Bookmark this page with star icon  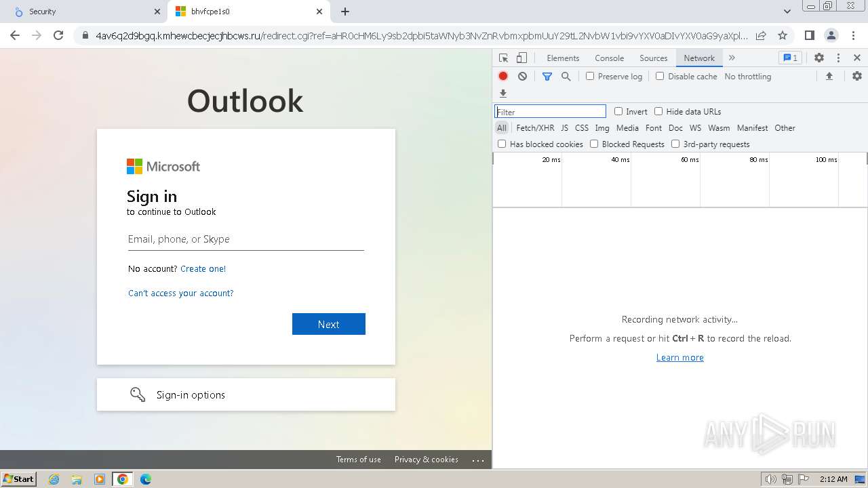pos(783,35)
